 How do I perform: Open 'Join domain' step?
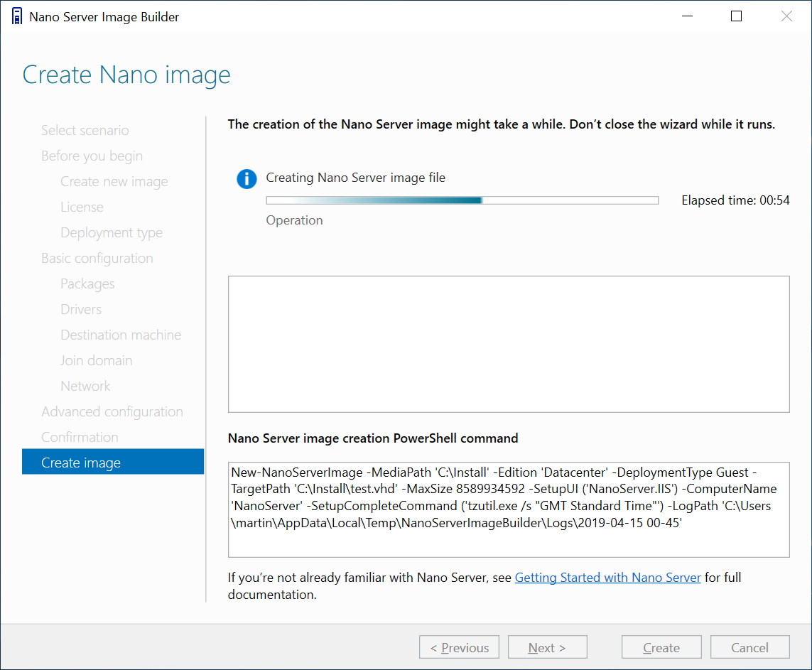(97, 360)
